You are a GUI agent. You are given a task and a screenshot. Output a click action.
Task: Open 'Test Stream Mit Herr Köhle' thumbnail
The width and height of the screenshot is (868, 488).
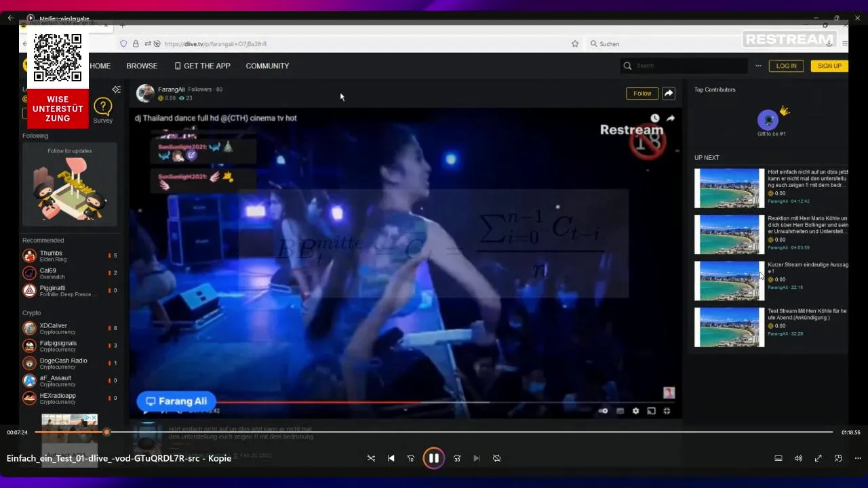pos(729,327)
